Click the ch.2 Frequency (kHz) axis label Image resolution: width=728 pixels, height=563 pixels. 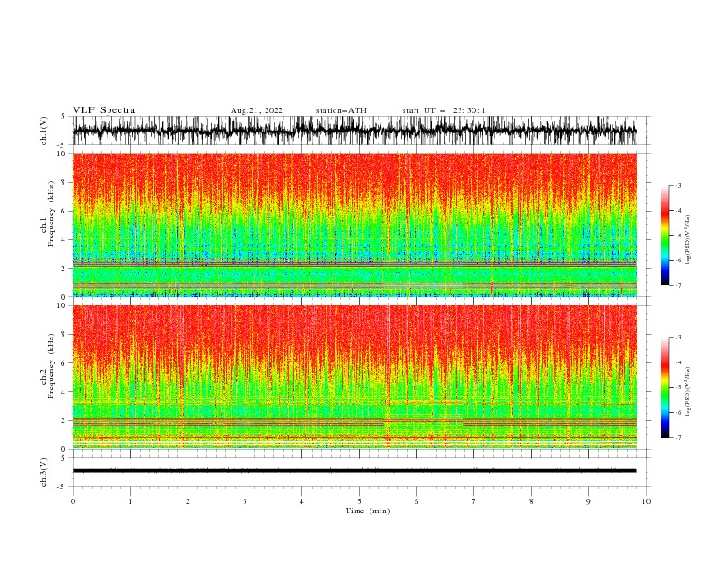(x=48, y=366)
